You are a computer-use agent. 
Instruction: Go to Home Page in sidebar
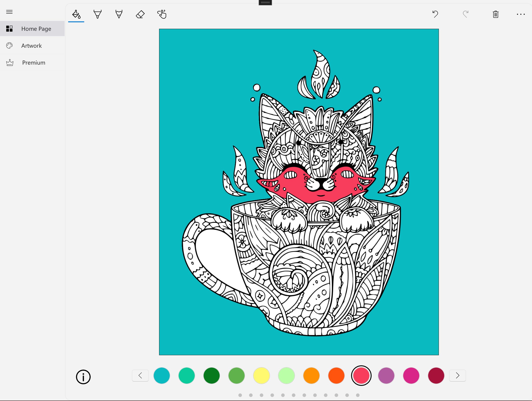tap(36, 29)
